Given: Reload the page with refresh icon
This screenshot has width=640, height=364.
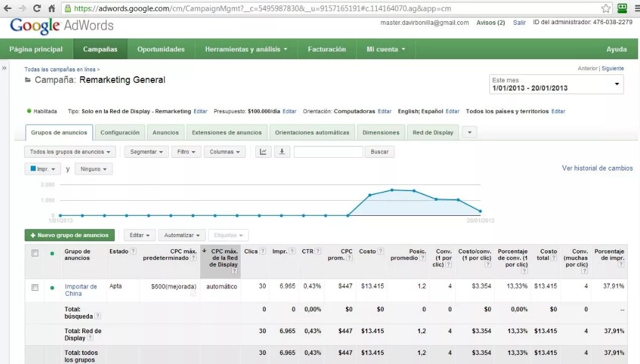Looking at the screenshot, I should coord(37,8).
